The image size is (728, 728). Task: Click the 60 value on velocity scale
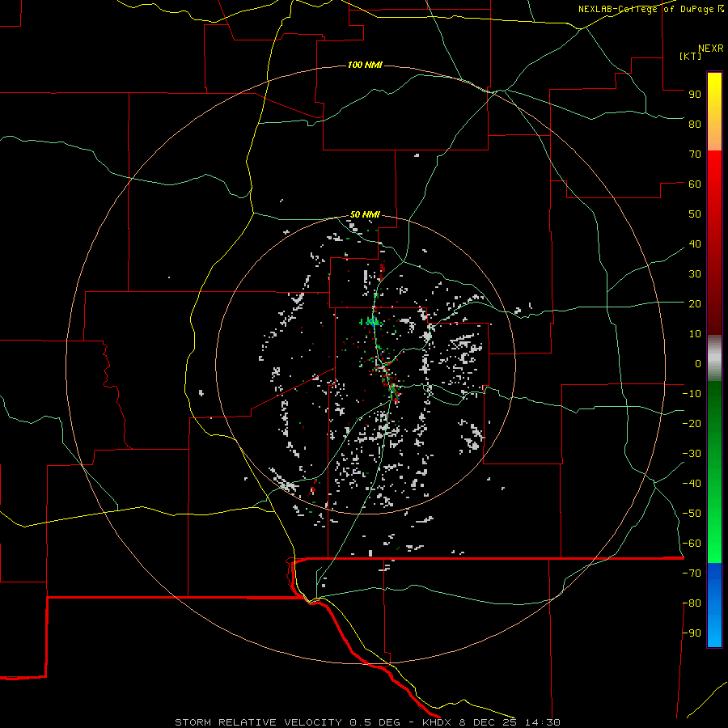[695, 184]
